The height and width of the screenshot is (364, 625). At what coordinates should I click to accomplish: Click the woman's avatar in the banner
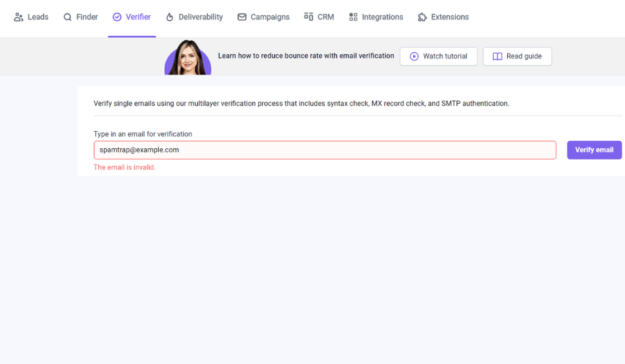(x=188, y=57)
